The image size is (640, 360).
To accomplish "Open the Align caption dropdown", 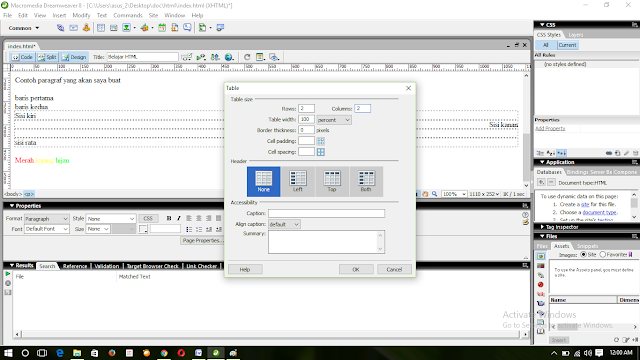I will tap(284, 224).
